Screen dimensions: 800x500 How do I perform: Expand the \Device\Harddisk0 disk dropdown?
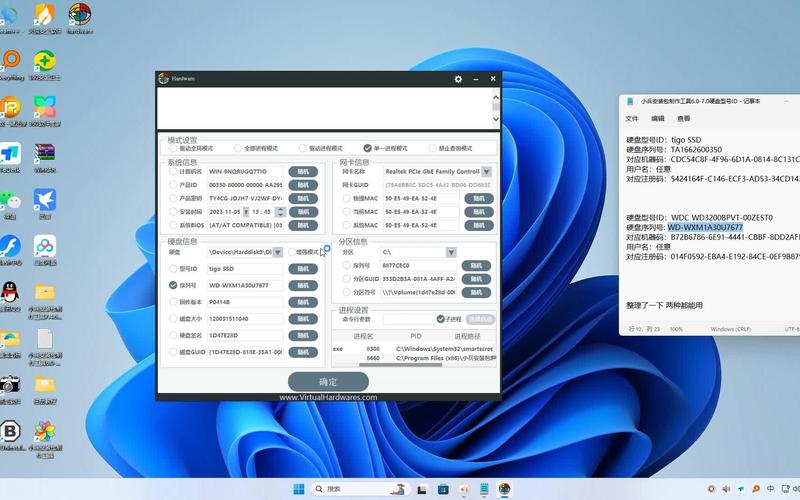tap(278, 252)
